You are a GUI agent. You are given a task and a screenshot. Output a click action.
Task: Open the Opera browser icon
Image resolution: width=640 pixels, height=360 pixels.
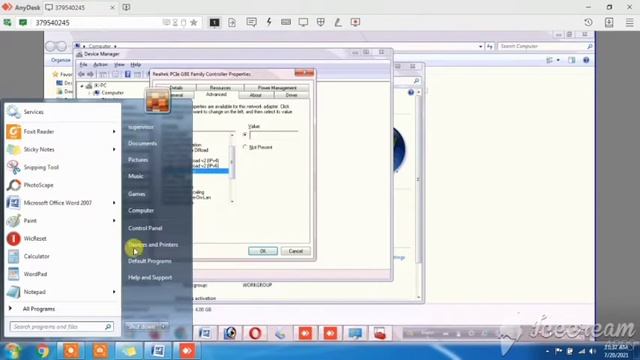[255, 333]
